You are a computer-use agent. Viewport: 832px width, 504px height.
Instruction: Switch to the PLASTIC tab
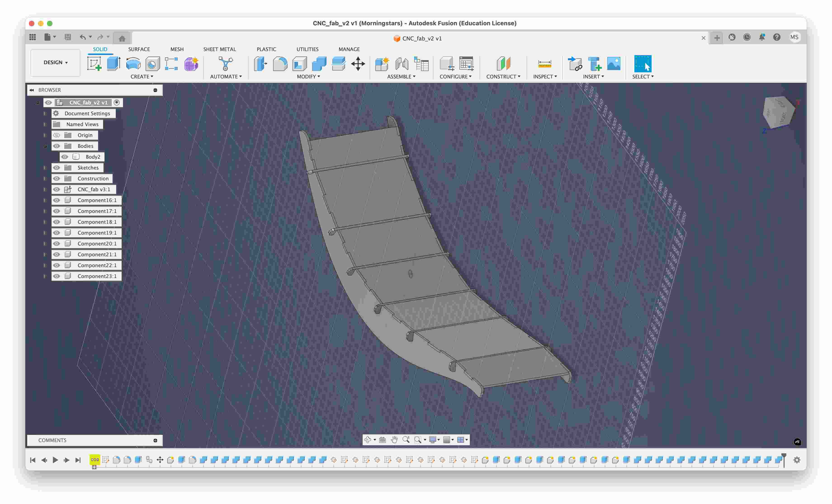[266, 49]
